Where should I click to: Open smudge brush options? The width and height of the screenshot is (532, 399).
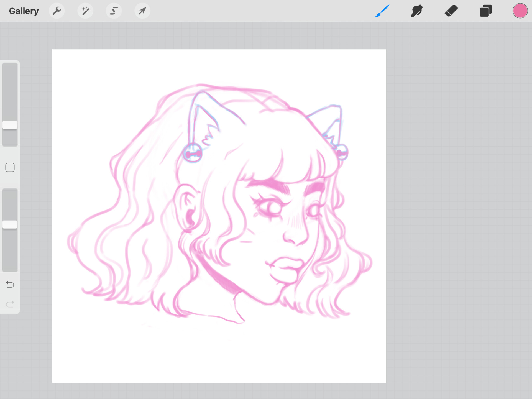tap(416, 11)
